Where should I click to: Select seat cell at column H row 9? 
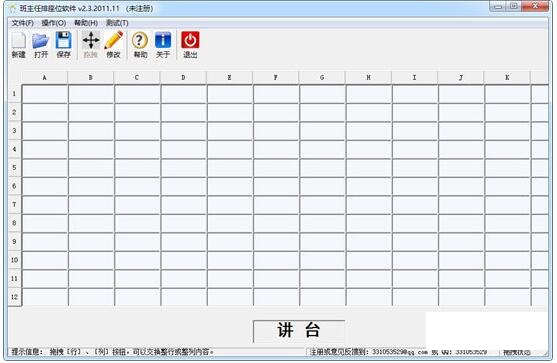coord(369,242)
